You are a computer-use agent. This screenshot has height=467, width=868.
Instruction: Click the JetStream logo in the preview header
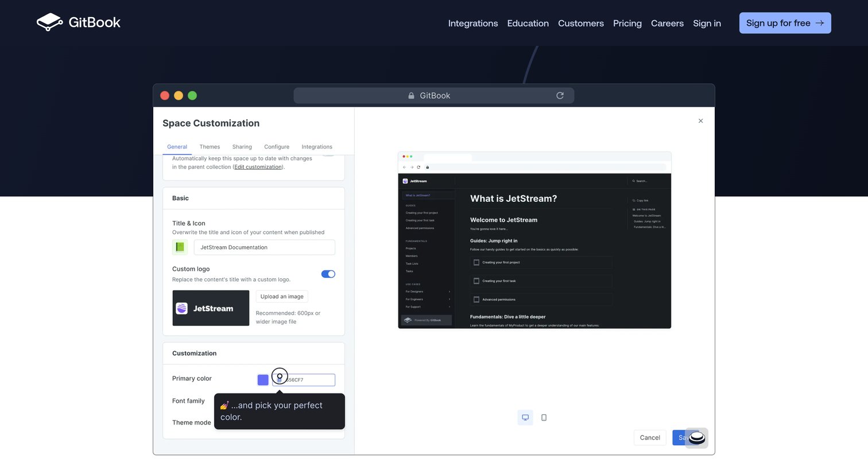pyautogui.click(x=414, y=181)
